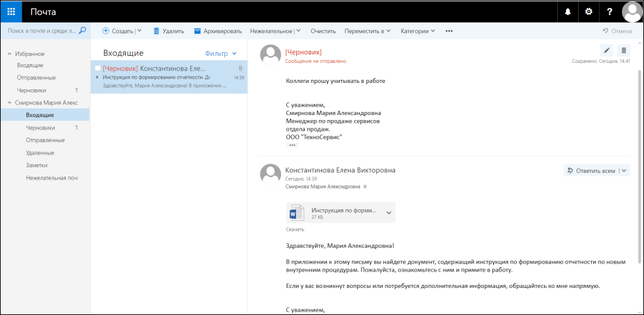644x315 pixels.
Task: Click the help question mark icon
Action: pos(609,11)
